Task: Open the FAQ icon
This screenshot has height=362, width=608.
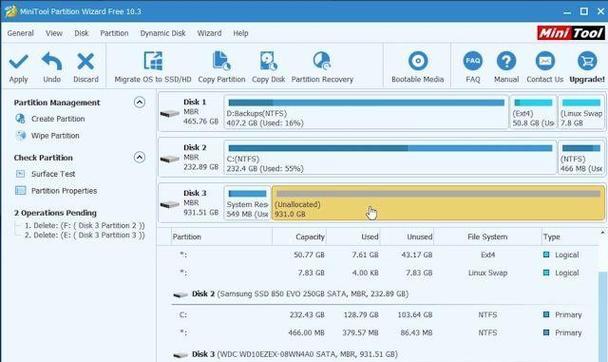Action: click(x=473, y=61)
